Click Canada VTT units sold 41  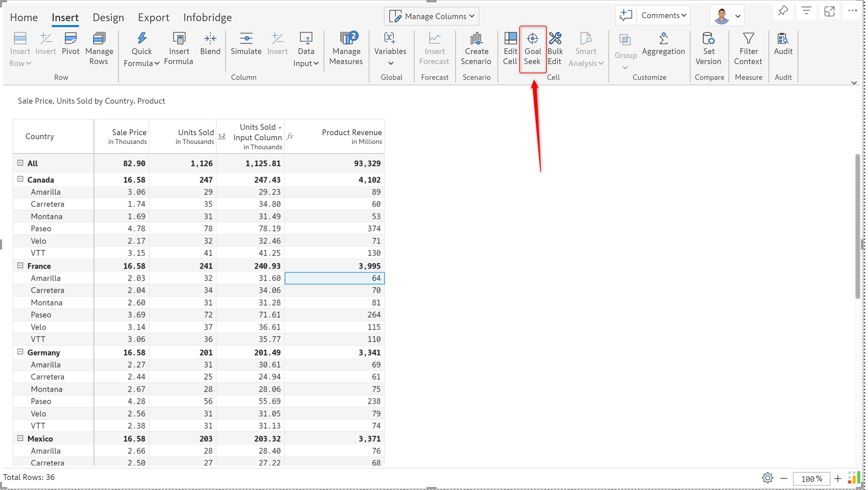[x=183, y=253]
